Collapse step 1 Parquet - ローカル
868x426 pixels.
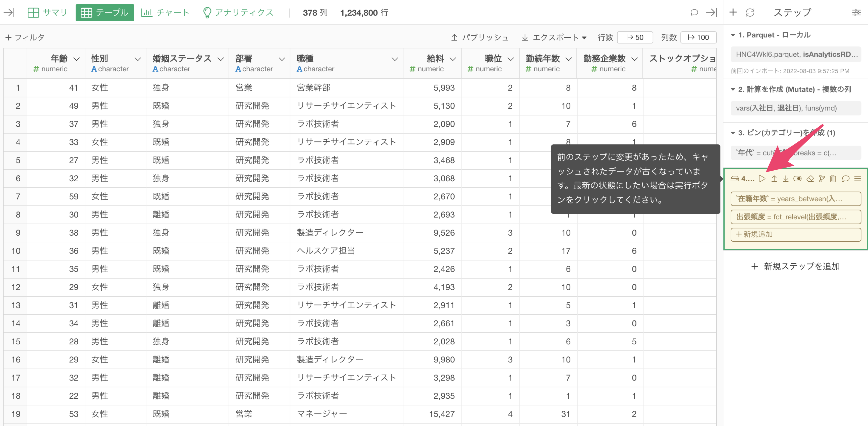pyautogui.click(x=733, y=35)
